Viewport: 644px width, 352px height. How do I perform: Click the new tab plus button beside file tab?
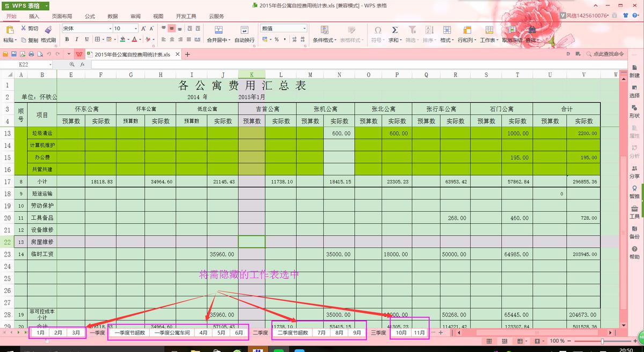click(187, 54)
